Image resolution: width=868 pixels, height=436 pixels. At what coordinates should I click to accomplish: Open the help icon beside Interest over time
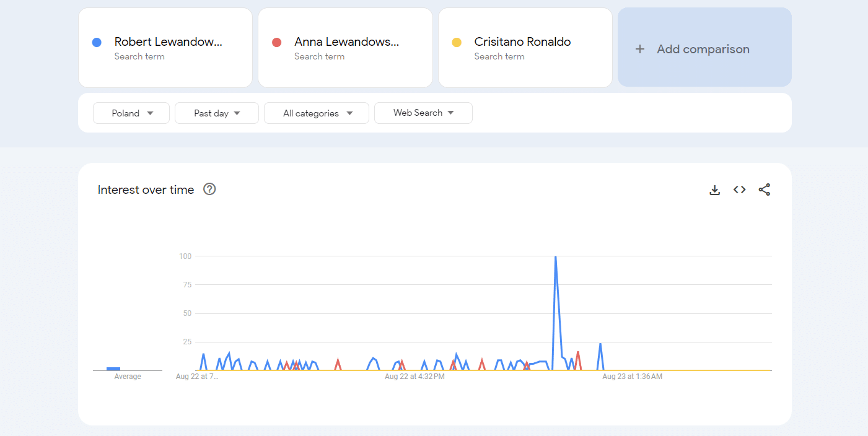click(x=209, y=189)
